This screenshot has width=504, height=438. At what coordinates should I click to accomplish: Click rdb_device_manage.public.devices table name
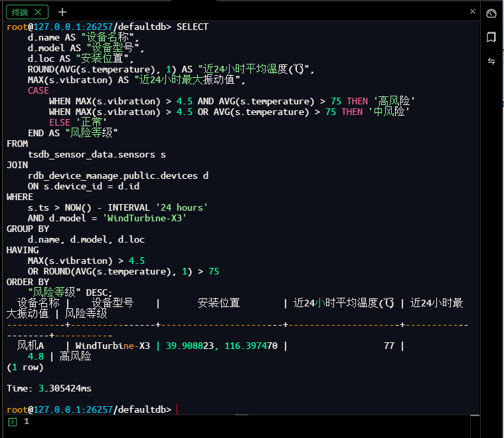pos(113,175)
